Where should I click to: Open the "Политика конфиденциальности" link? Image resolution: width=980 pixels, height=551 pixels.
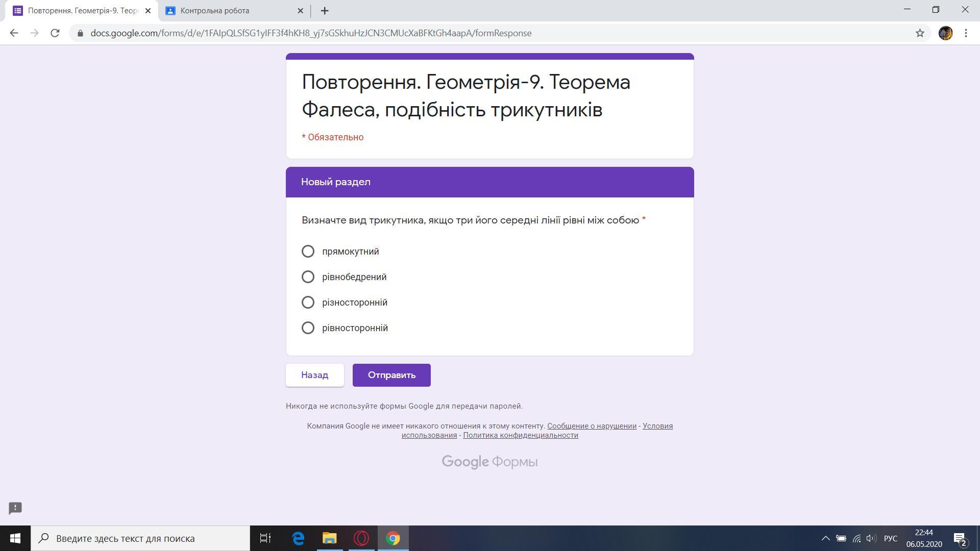(x=520, y=435)
